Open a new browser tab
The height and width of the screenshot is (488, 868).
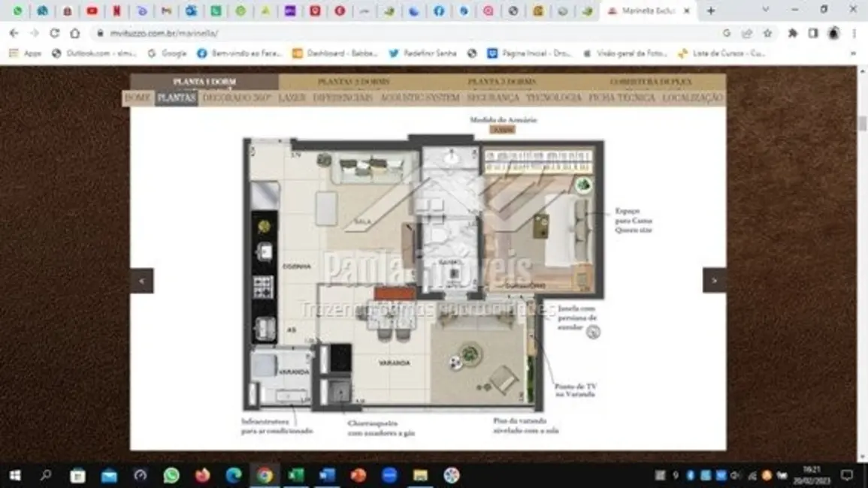pyautogui.click(x=710, y=11)
